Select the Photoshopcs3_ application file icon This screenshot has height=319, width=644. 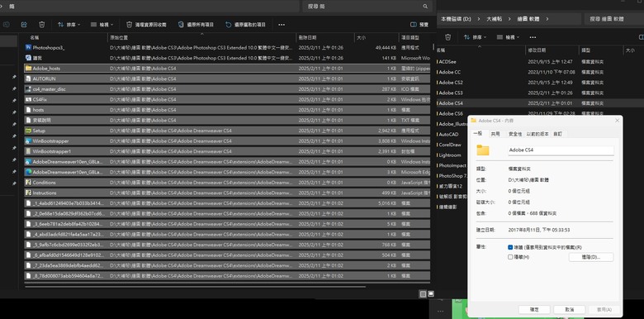coord(28,48)
